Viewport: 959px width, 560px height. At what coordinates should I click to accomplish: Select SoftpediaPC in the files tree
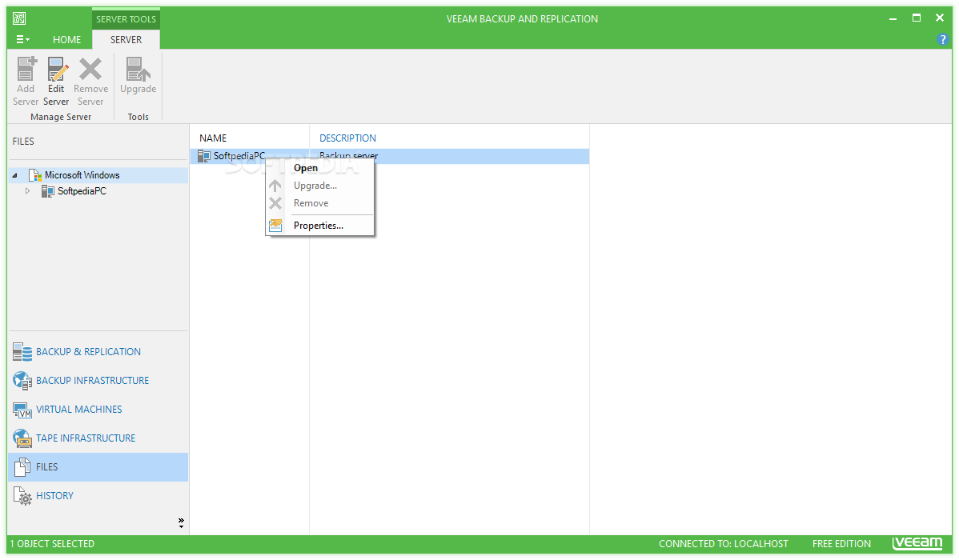point(82,191)
